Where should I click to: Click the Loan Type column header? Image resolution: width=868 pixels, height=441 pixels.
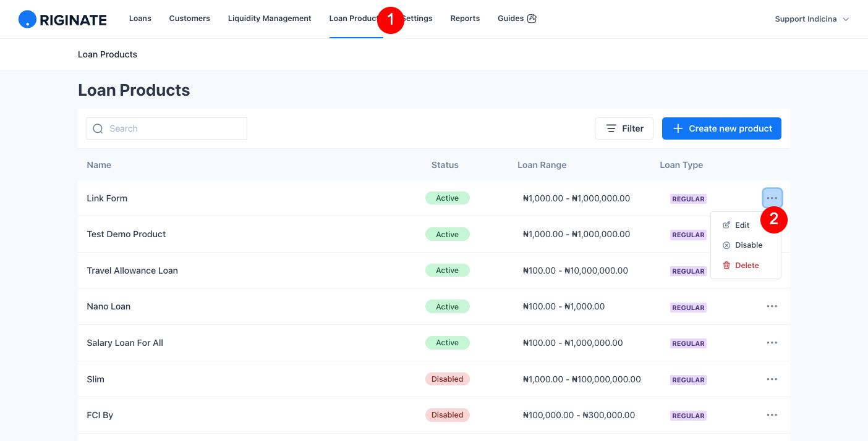point(681,165)
